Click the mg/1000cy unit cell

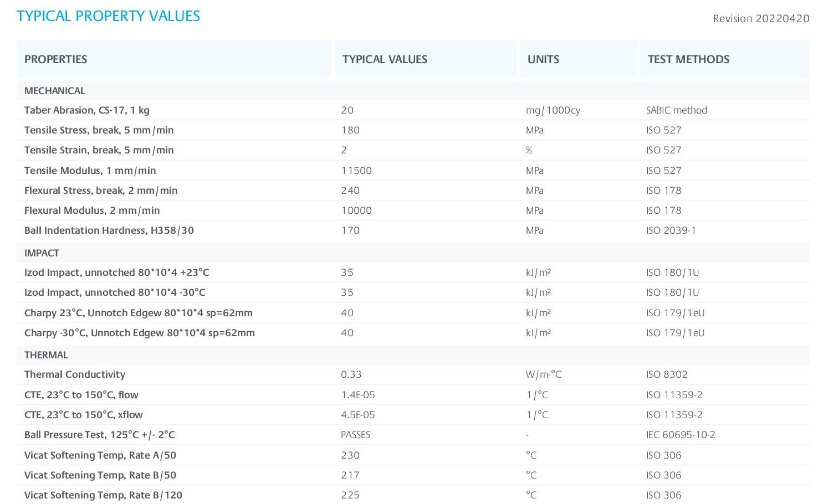(x=553, y=110)
